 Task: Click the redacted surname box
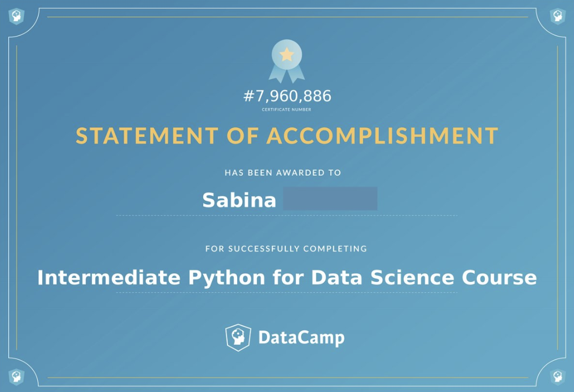330,199
